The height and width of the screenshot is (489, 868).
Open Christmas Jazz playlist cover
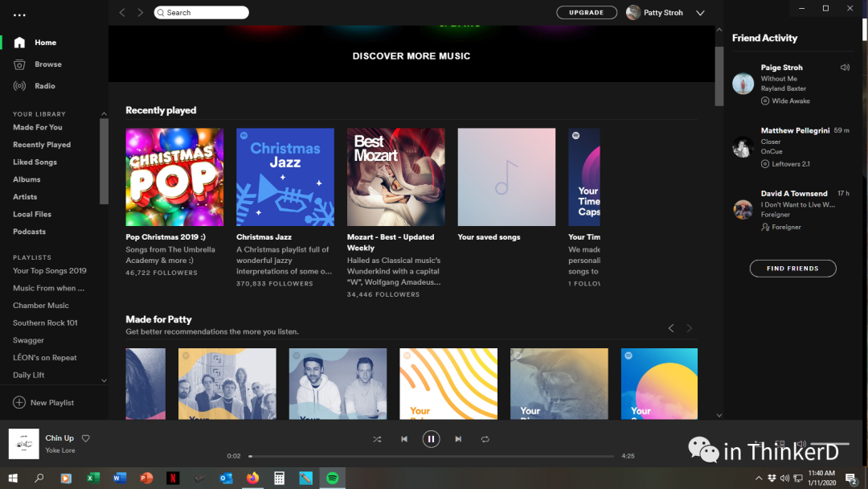[285, 177]
